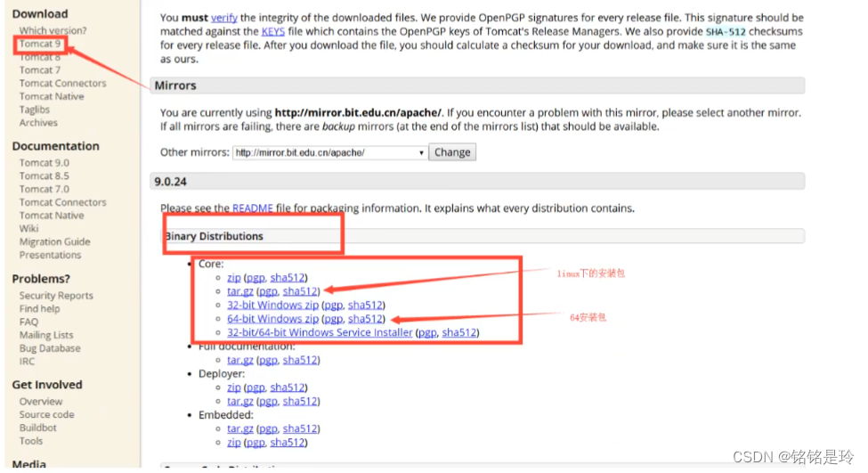Open Tomcat 9 download page
The image size is (868, 473).
(40, 44)
